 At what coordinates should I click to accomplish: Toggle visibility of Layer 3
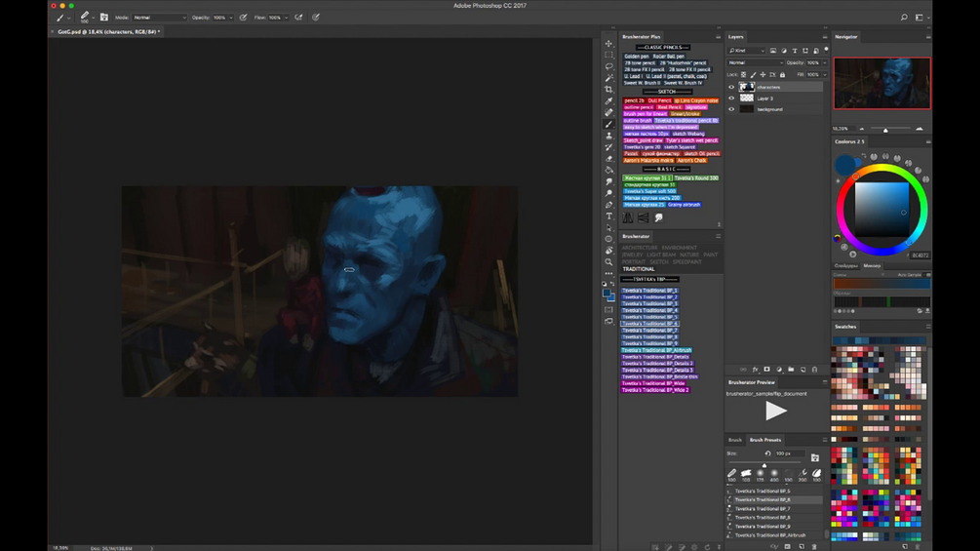(731, 98)
